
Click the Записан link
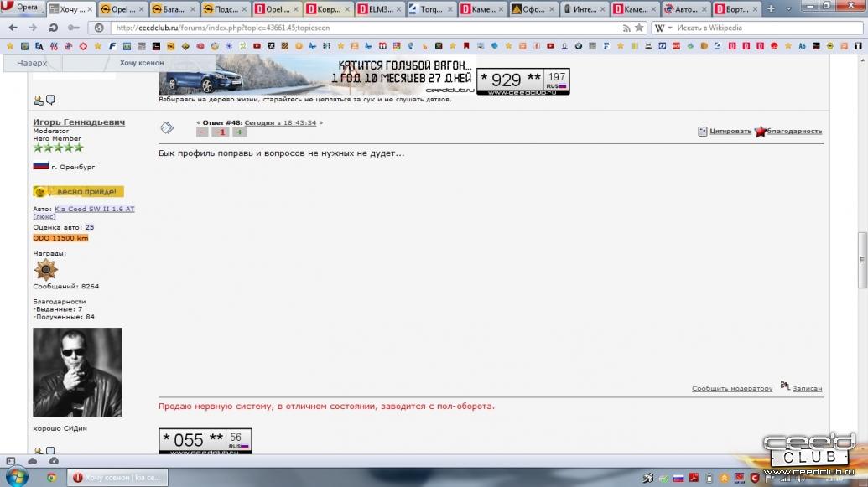(807, 388)
